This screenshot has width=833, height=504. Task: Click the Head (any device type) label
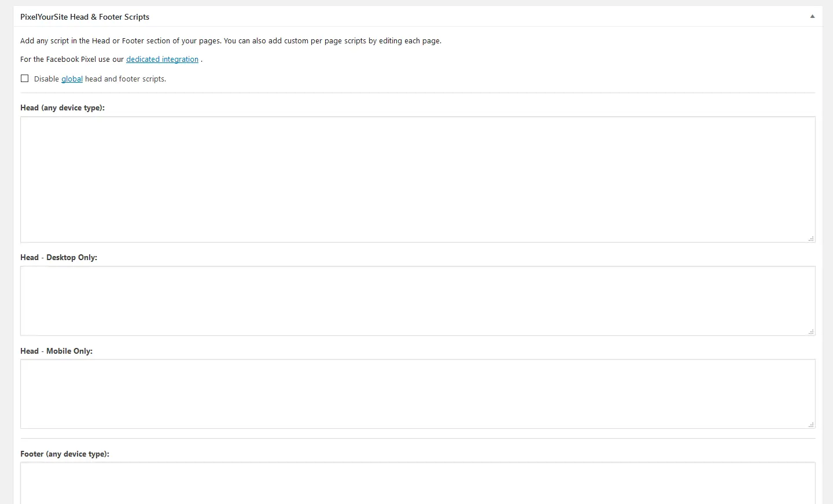tap(62, 108)
